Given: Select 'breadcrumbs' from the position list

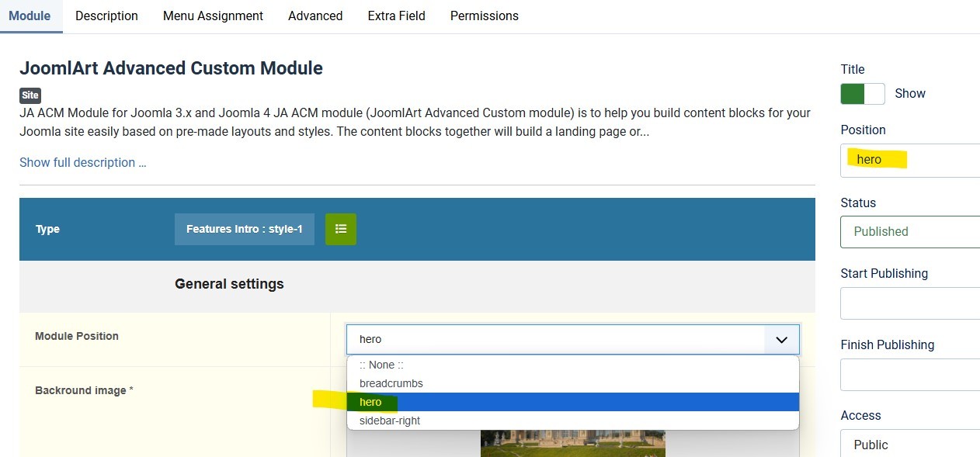Looking at the screenshot, I should (391, 383).
